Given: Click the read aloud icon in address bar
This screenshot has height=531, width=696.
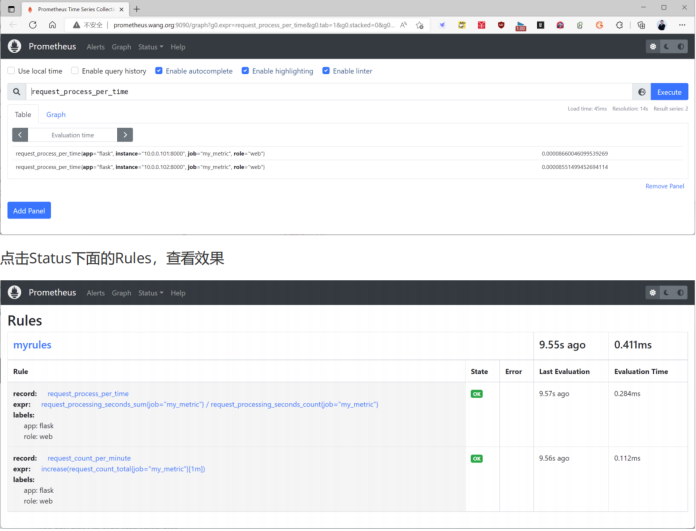Looking at the screenshot, I should pos(403,25).
